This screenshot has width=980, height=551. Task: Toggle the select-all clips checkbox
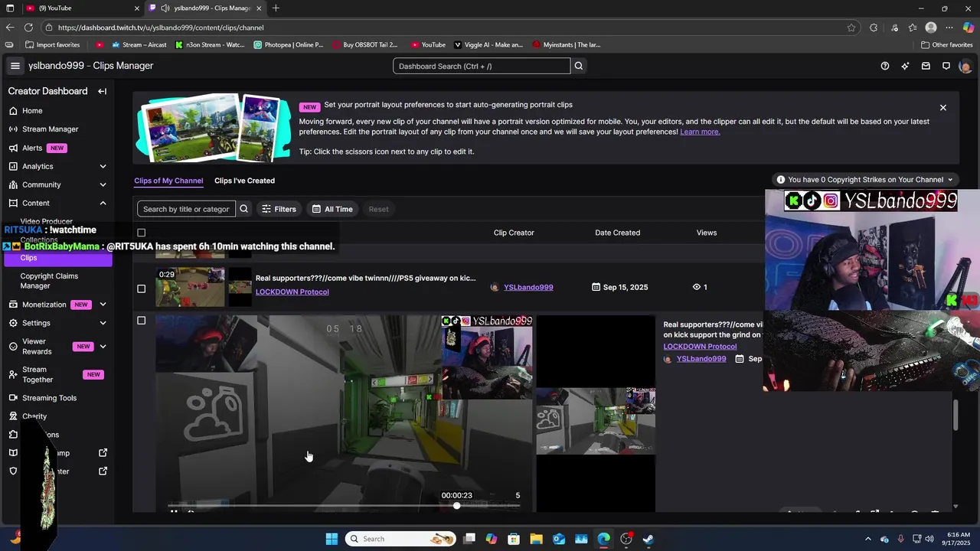point(141,233)
